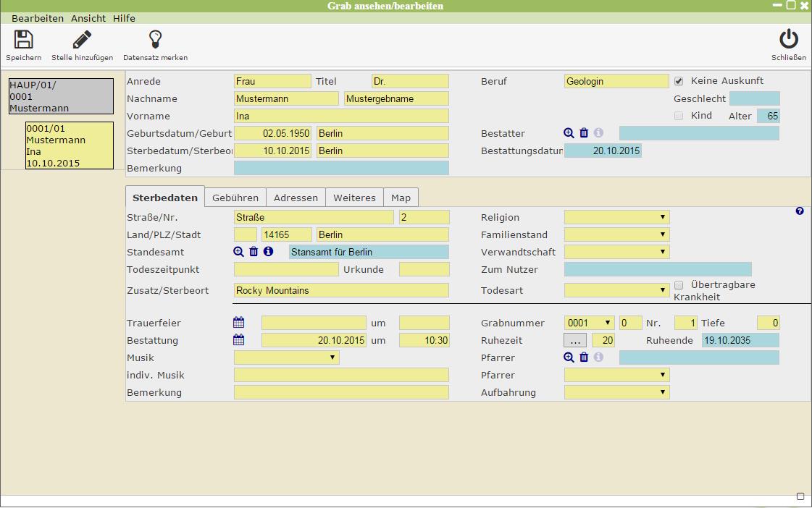Toggle the Kind checkbox
This screenshot has height=508, width=812.
[x=679, y=116]
